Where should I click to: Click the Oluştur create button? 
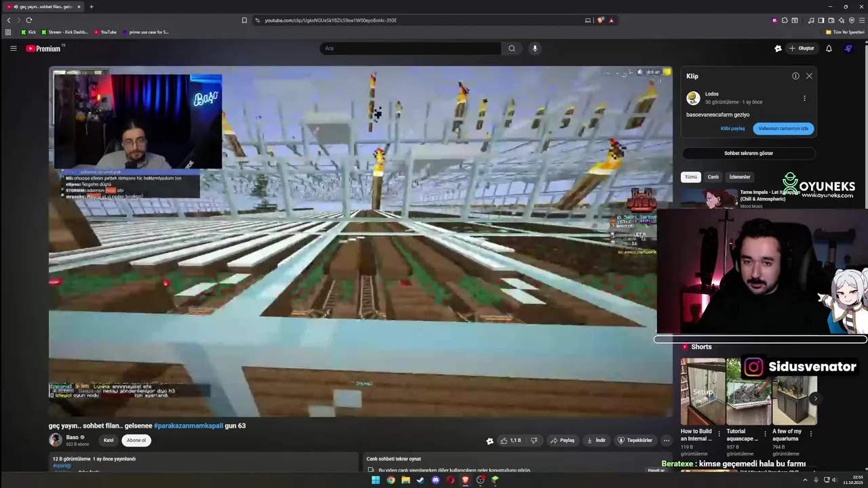pos(801,48)
